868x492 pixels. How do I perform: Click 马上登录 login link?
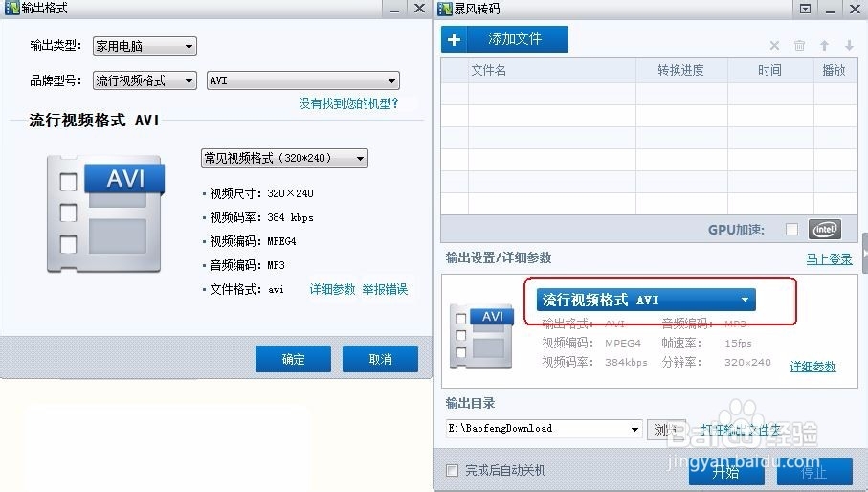pos(829,258)
